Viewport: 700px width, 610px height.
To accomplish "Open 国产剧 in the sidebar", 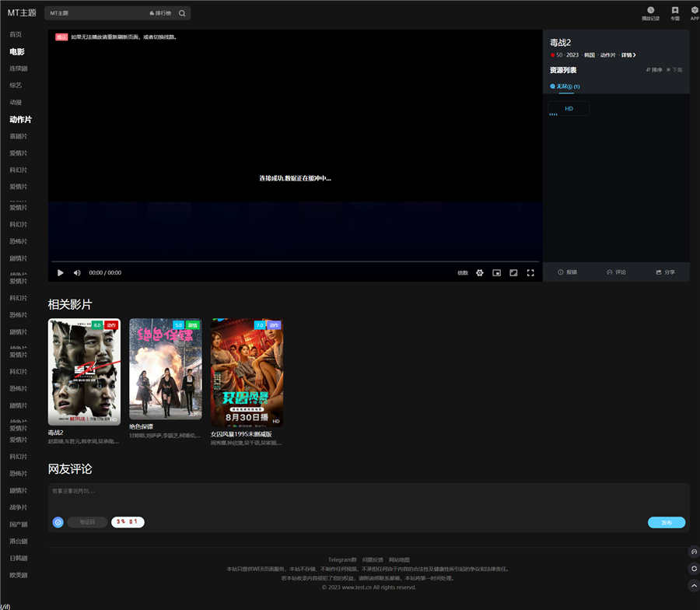I will click(x=19, y=524).
